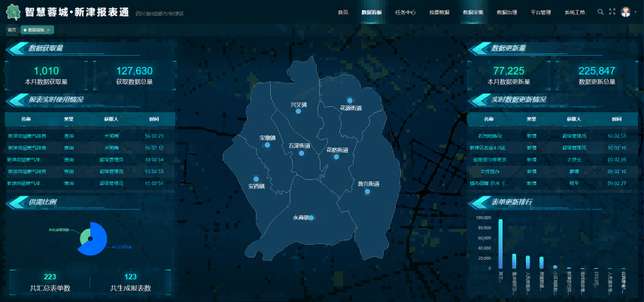
Task: Click the search magnifier icon
Action: point(600,12)
